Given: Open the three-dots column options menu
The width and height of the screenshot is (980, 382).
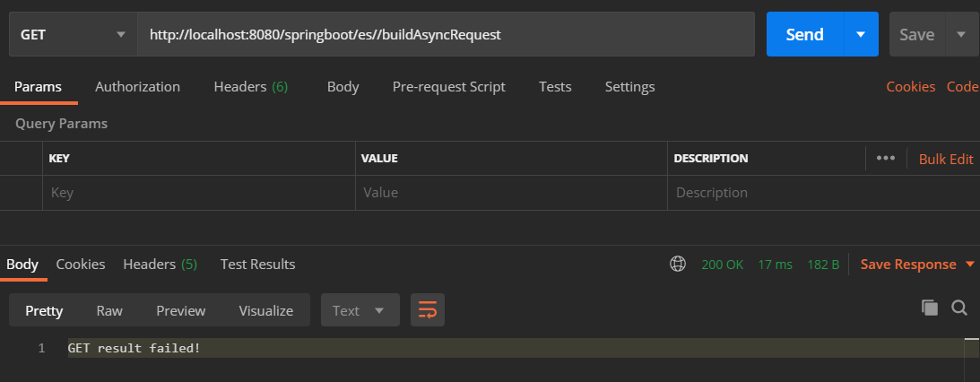Looking at the screenshot, I should click(886, 159).
